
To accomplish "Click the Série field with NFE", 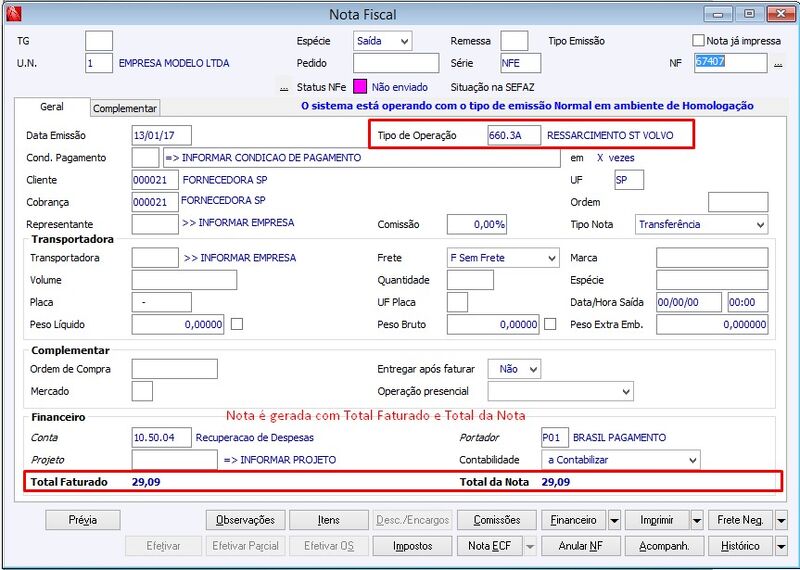I will (521, 63).
